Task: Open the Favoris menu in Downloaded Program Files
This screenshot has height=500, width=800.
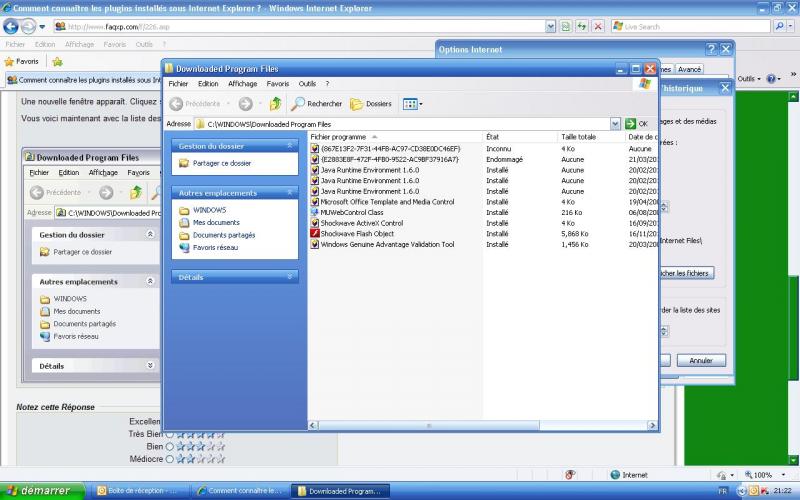Action: [278, 84]
